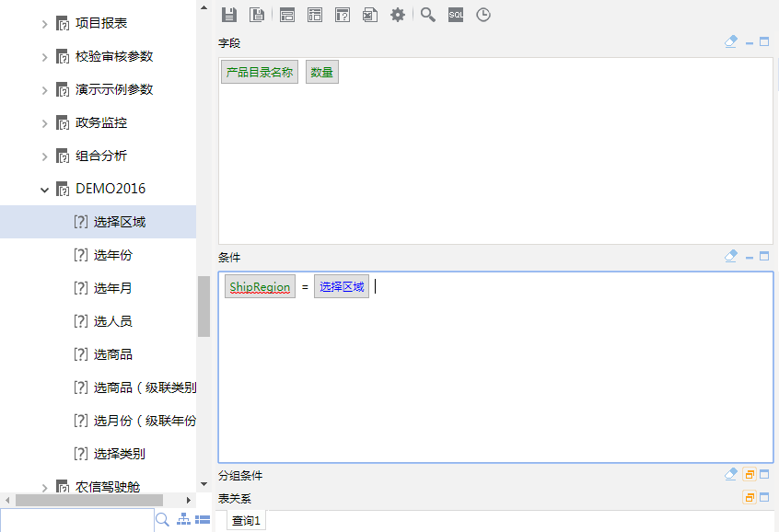This screenshot has height=532, width=779.
Task: Click the horizontal scrollbar thumb of the tree
Action: 89,500
